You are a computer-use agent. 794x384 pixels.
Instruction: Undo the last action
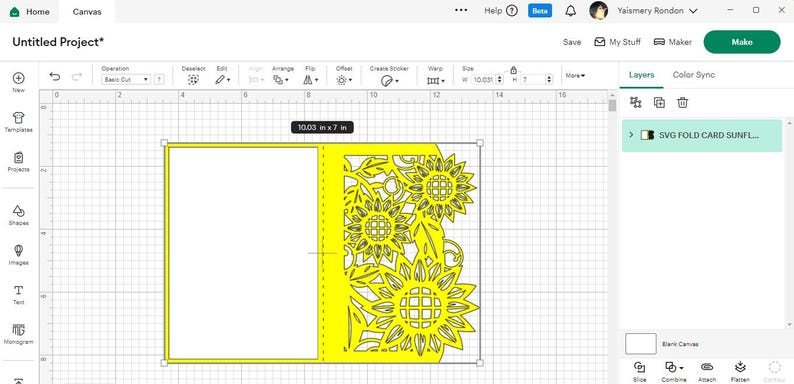(x=55, y=76)
